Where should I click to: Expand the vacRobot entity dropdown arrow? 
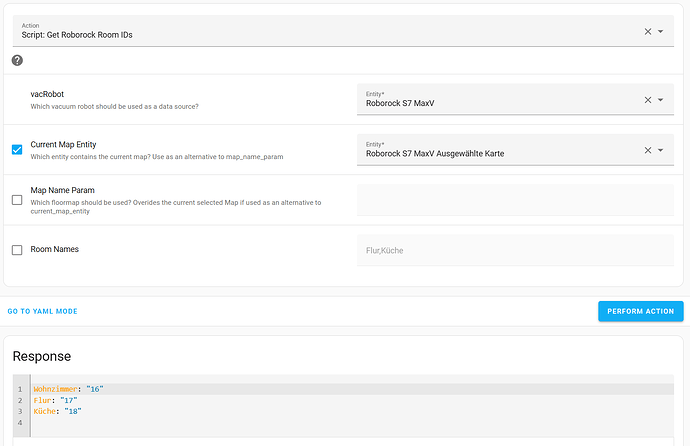[661, 100]
